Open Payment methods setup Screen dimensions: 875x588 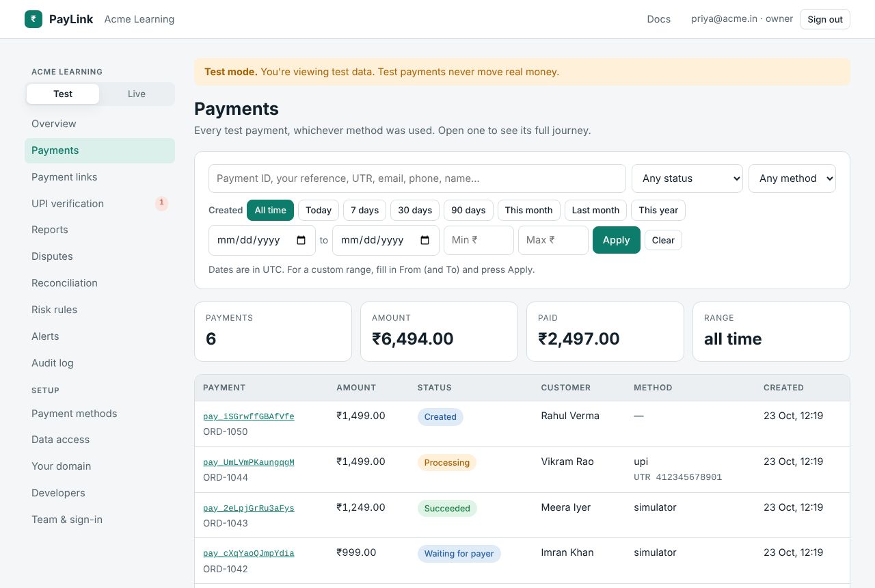click(100, 414)
